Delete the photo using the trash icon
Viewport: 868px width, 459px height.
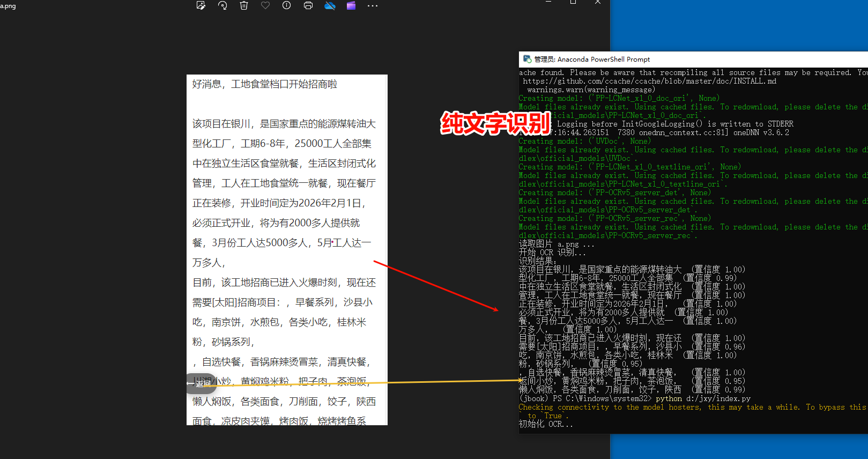[x=244, y=5]
